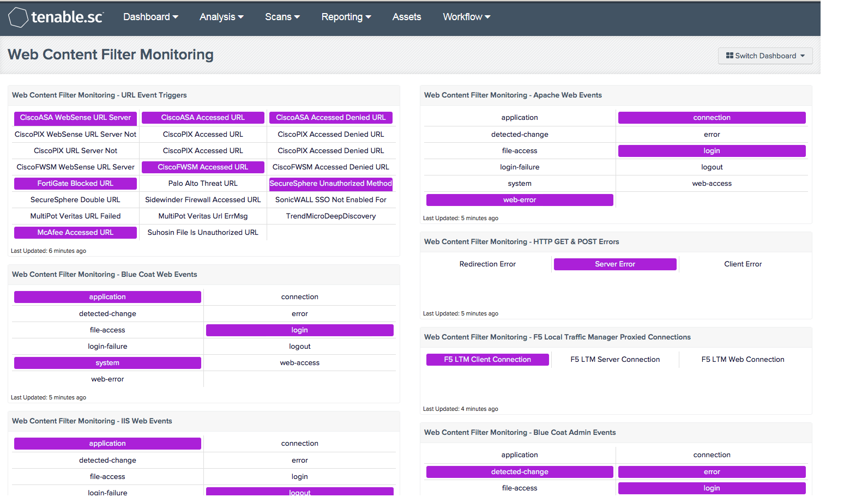
Task: Click the FortiGate Blocked URL indicator
Action: (75, 184)
